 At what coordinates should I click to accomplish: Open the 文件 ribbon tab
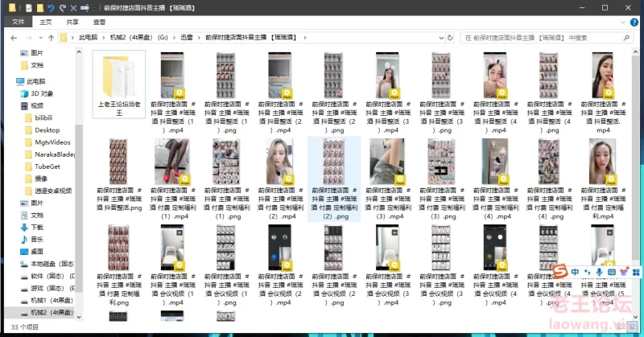18,22
